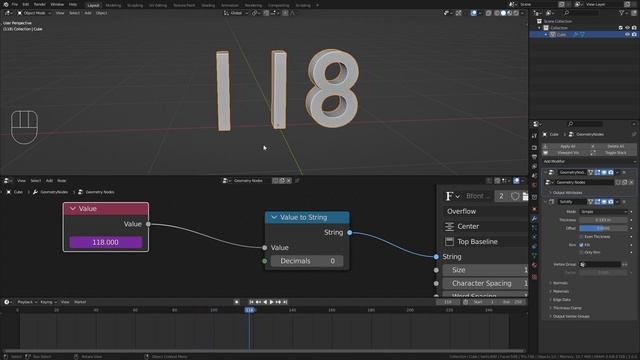Adjust the Character Spacing field
The height and width of the screenshot is (360, 640).
pyautogui.click(x=485, y=283)
